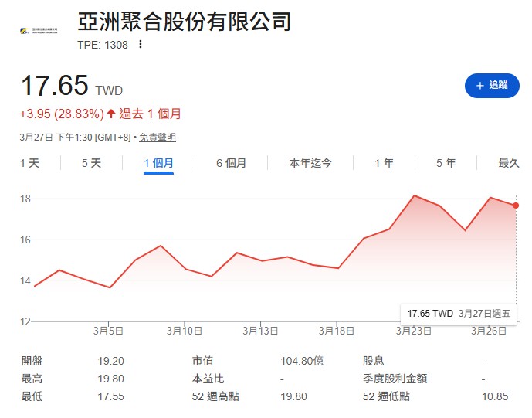Select the 6 個月 range tab
The image size is (532, 418).
pyautogui.click(x=231, y=163)
